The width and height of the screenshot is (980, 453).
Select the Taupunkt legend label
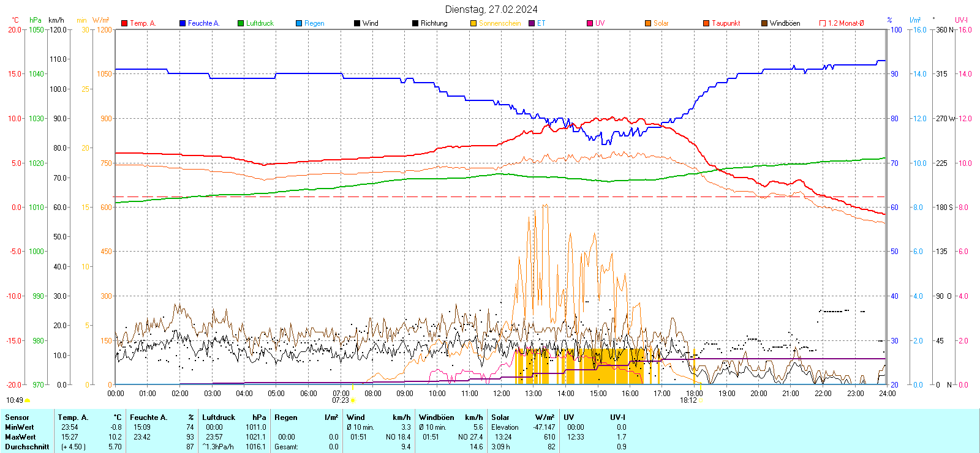726,23
